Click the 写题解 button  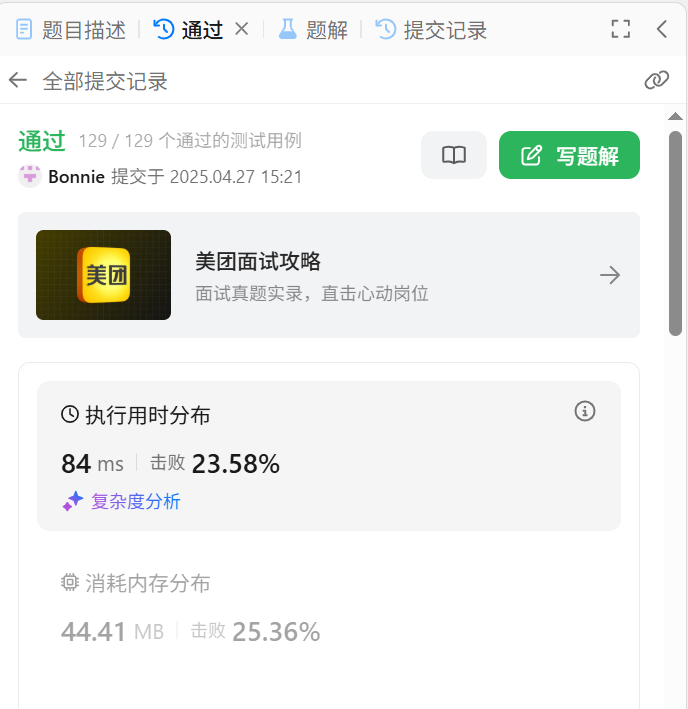coord(569,155)
